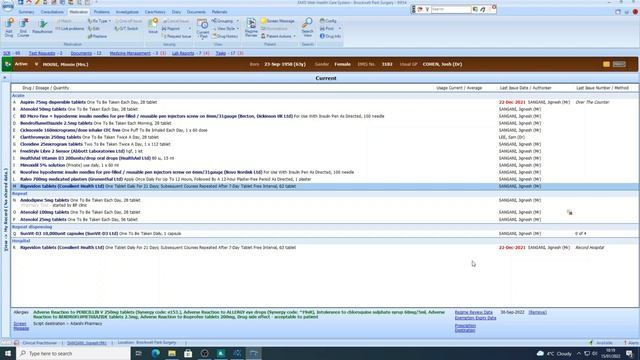The width and height of the screenshot is (640, 360).
Task: Click the G/T Switch ribbon button
Action: pos(126,29)
